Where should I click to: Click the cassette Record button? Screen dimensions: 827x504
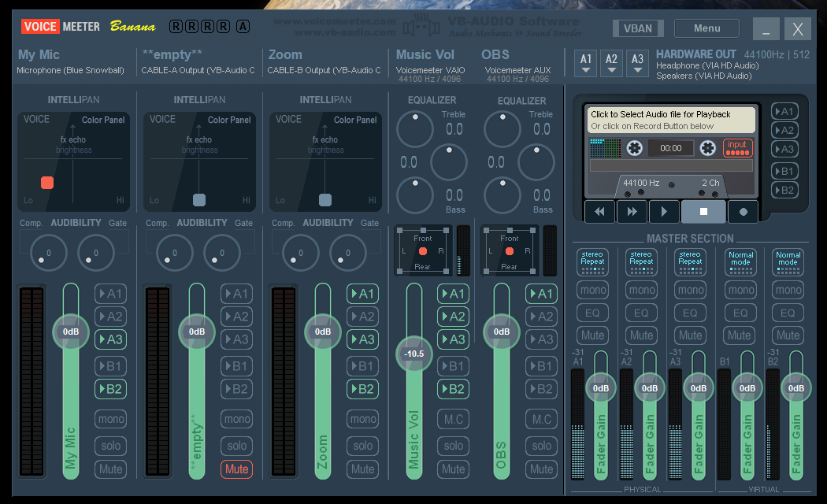point(743,211)
